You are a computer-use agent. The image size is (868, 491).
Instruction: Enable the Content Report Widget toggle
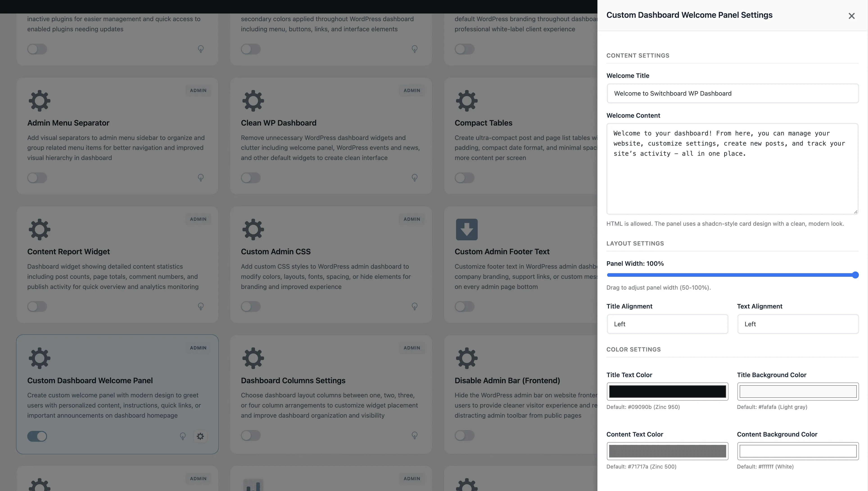pos(37,306)
